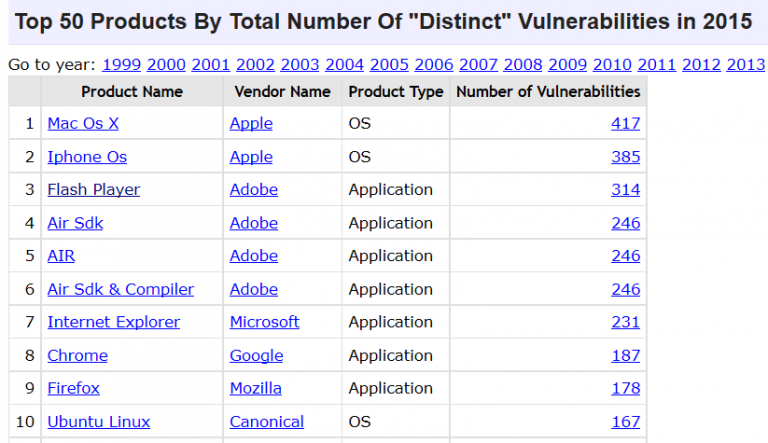Jump to year 2005 list
Screen dimensions: 768x443
pos(389,65)
